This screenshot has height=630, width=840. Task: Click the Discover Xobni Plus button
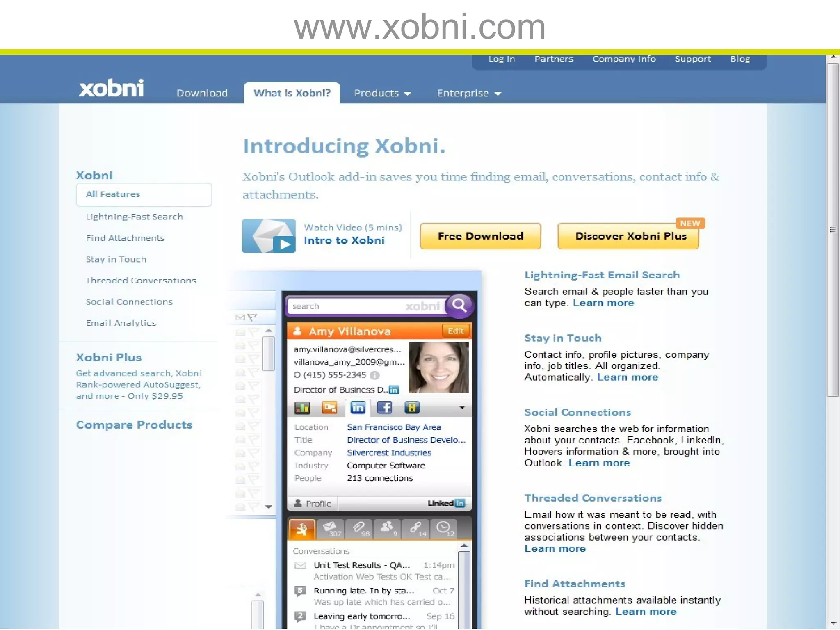[628, 236]
